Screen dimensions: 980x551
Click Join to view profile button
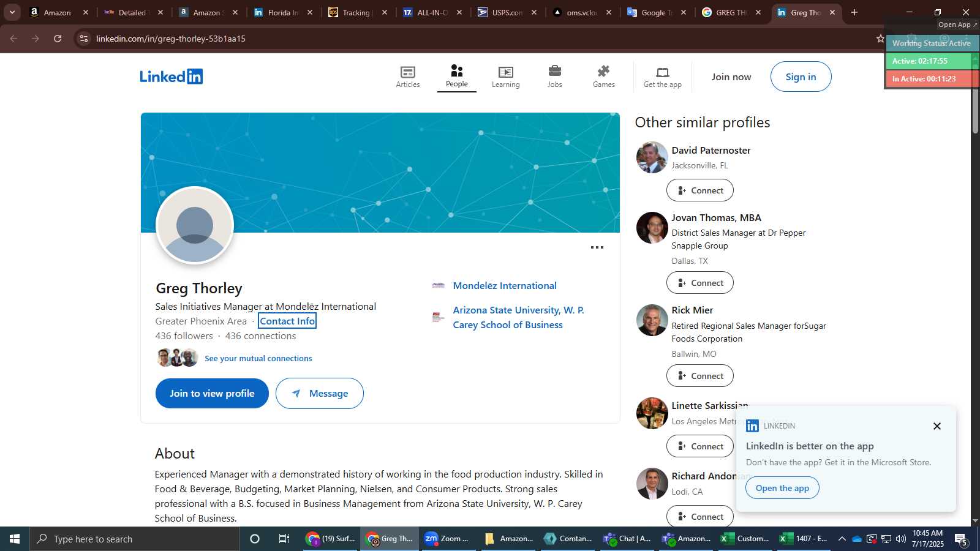(x=212, y=393)
